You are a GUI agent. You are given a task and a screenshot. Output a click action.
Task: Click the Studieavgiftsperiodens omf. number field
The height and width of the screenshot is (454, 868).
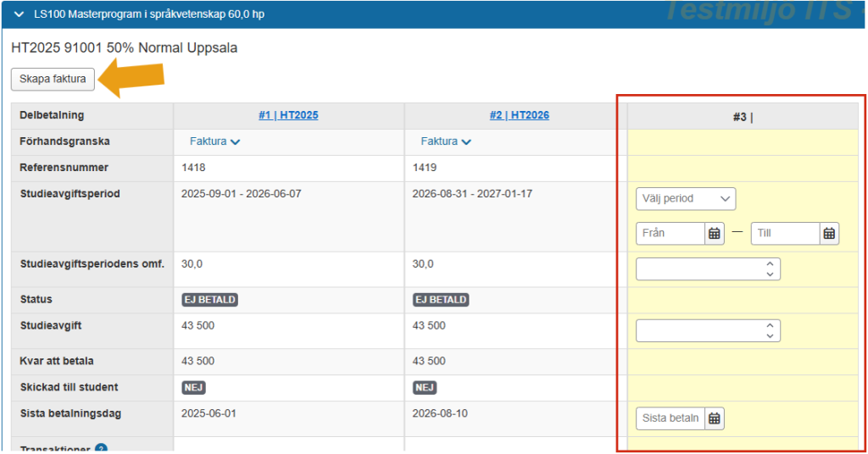point(708,269)
